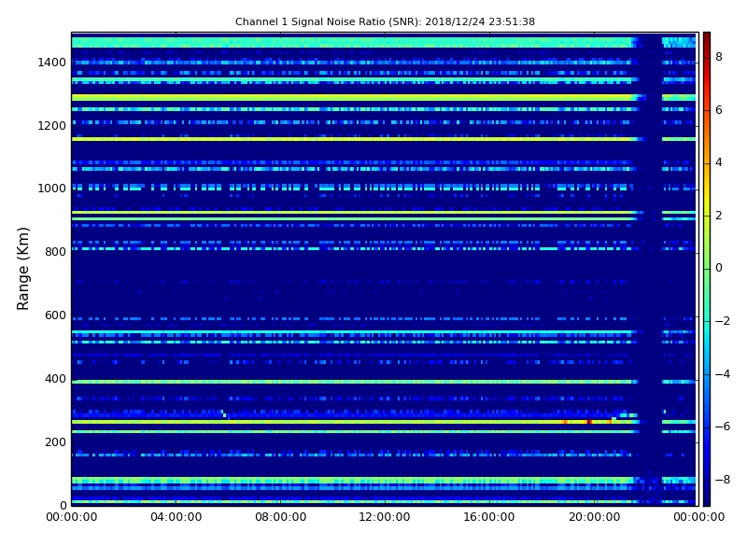The height and width of the screenshot is (560, 747).
Task: Click the thick cyan band at the plot top
Action: (x=353, y=42)
